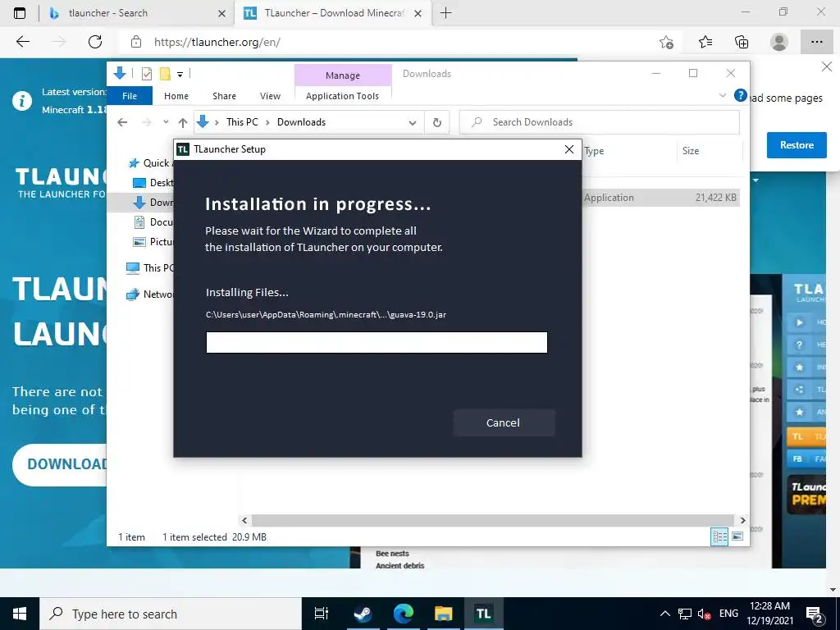The height and width of the screenshot is (630, 840).
Task: Expand the Explorer ribbon chevron
Action: (x=722, y=95)
